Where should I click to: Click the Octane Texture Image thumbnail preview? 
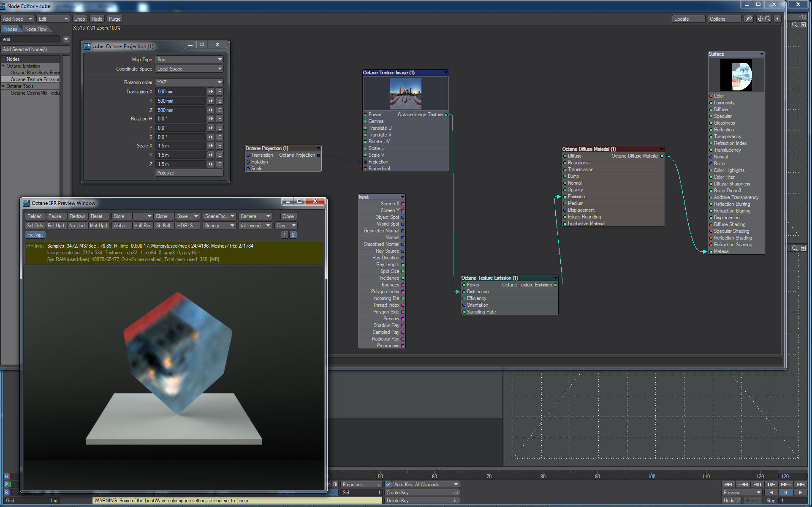click(x=405, y=93)
